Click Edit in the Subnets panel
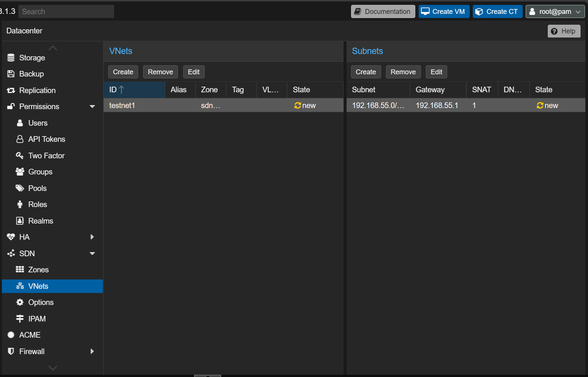Viewport: 588px width, 377px height. point(436,72)
